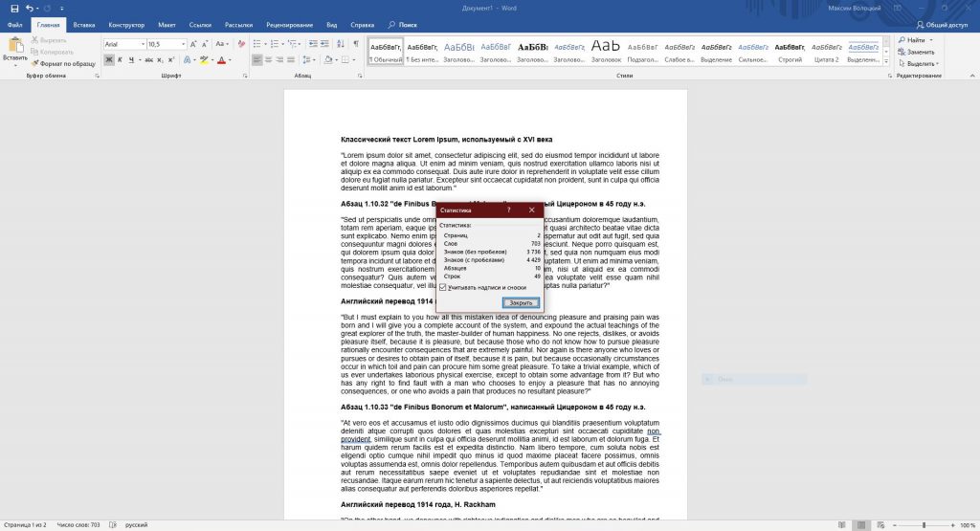Click the Save icon in quick access toolbar
This screenshot has height=531, width=980.
pyautogui.click(x=14, y=9)
